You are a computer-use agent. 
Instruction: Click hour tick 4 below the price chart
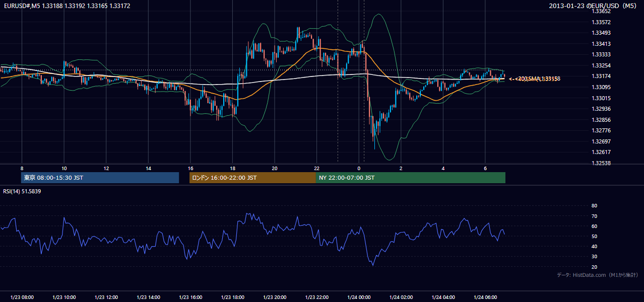[x=443, y=168]
